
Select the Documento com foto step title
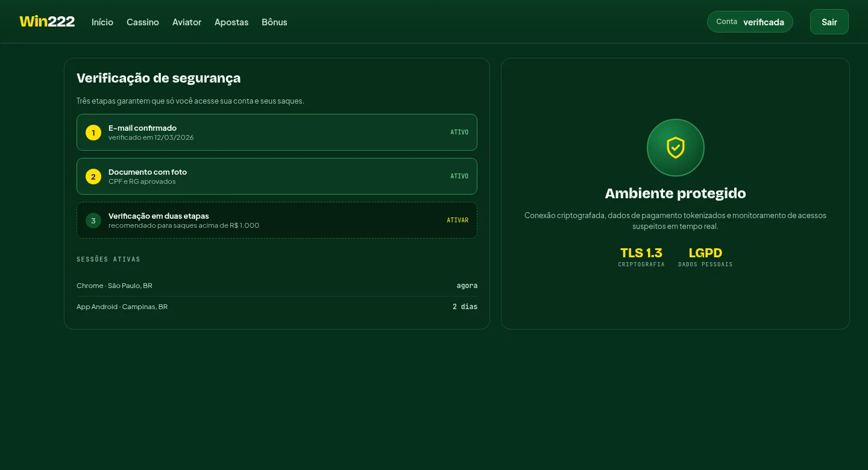(148, 172)
